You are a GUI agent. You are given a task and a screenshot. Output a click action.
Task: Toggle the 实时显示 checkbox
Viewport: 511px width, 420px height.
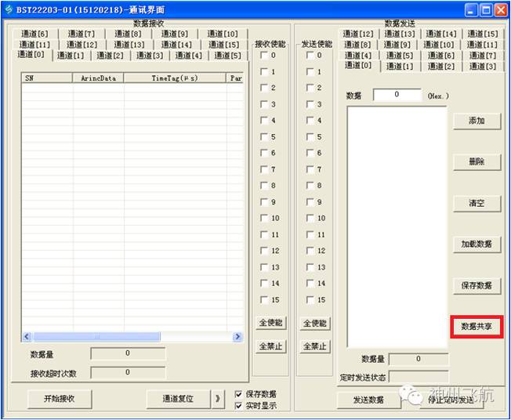click(238, 406)
